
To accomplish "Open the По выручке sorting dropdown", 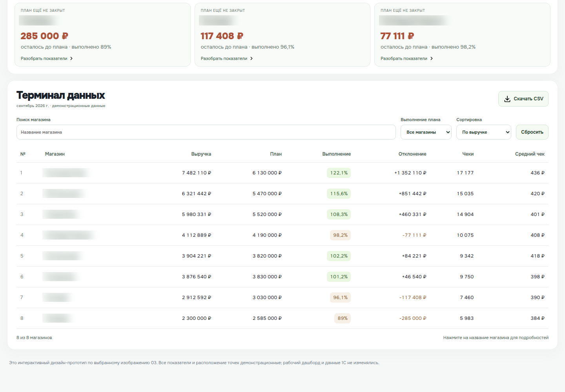I will (x=484, y=132).
